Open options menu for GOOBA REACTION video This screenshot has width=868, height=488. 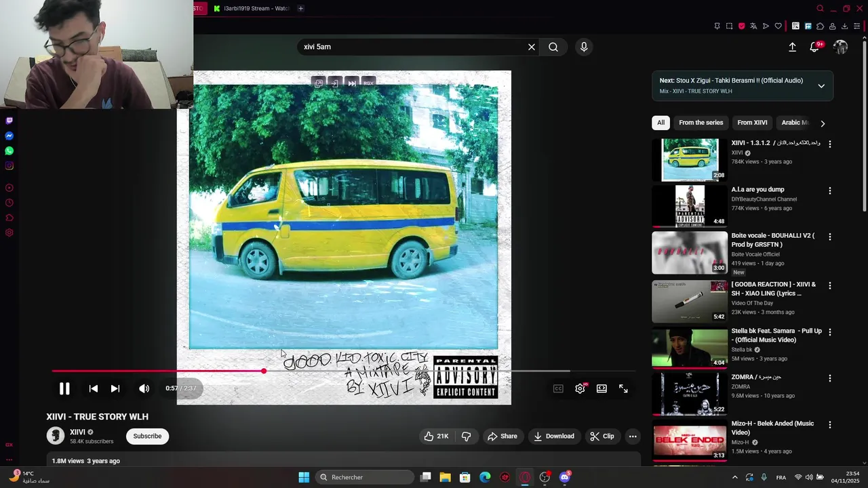point(829,286)
